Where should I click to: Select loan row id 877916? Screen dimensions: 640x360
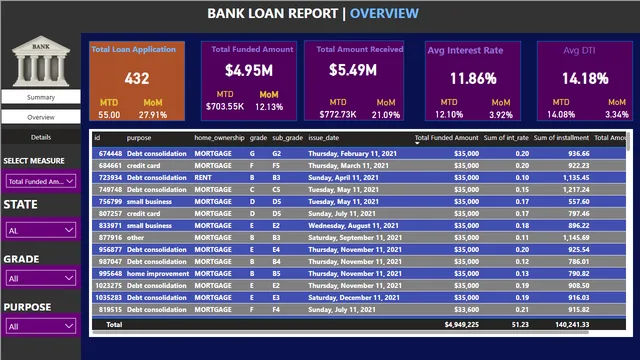coord(359,238)
